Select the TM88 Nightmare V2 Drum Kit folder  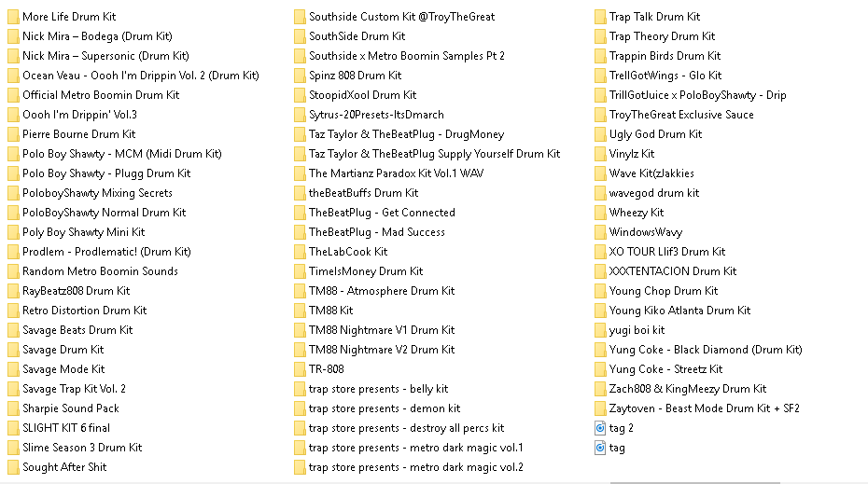tap(374, 350)
